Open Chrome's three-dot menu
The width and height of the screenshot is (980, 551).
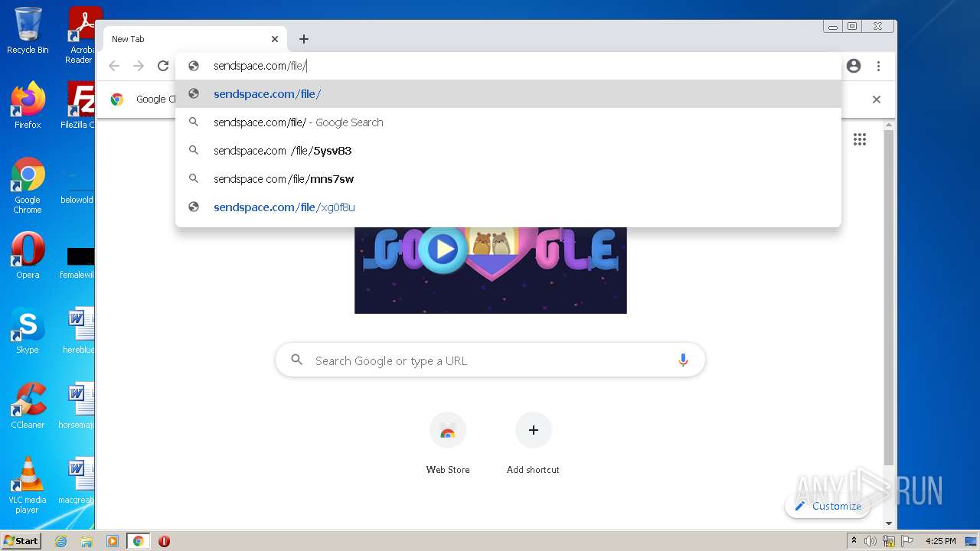coord(878,66)
